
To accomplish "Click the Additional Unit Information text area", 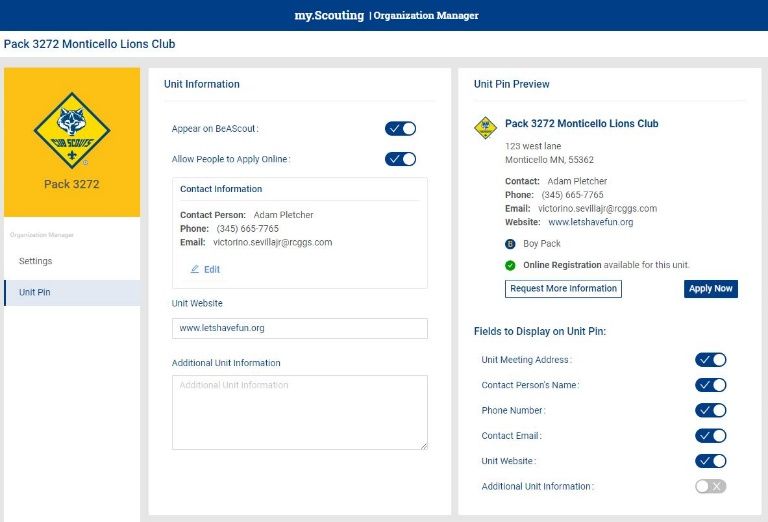I will 300,412.
